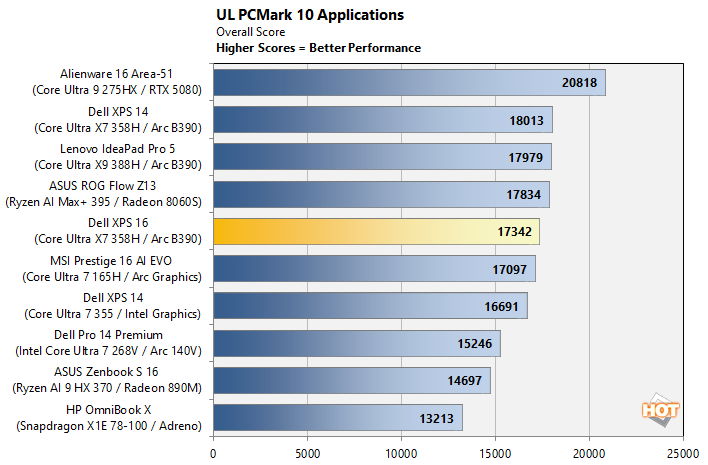Click the Snapdragon X1E 78-100 / Adreno spec

click(x=109, y=426)
